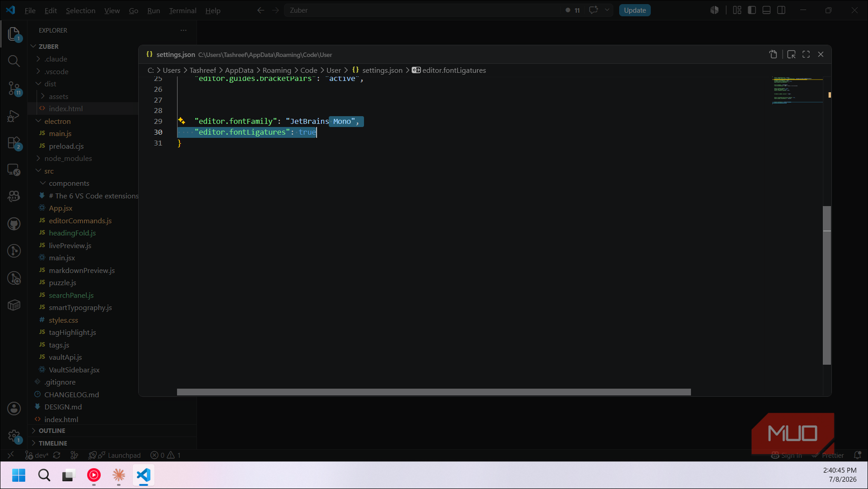
Task: Open Source Control view with 11 changes
Action: [14, 88]
